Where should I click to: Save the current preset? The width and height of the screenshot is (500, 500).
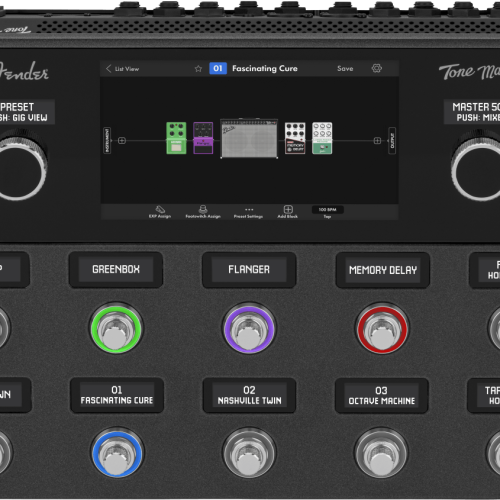pos(345,68)
